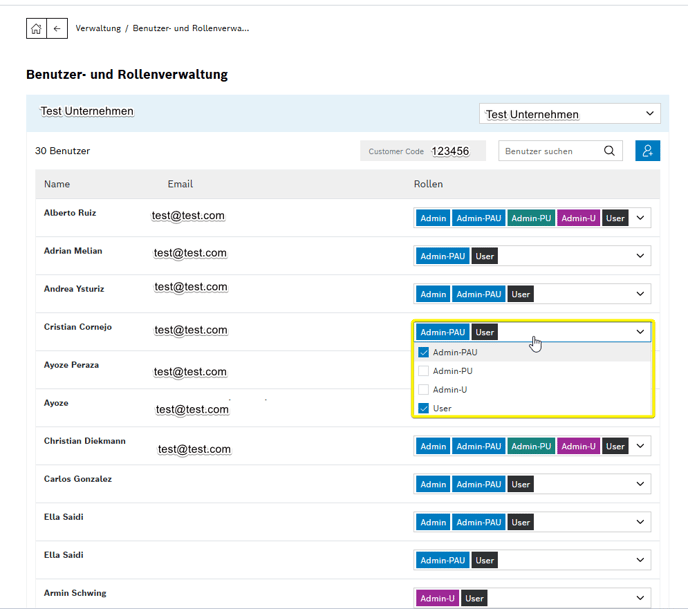
Task: Click the back arrow icon
Action: tap(57, 29)
